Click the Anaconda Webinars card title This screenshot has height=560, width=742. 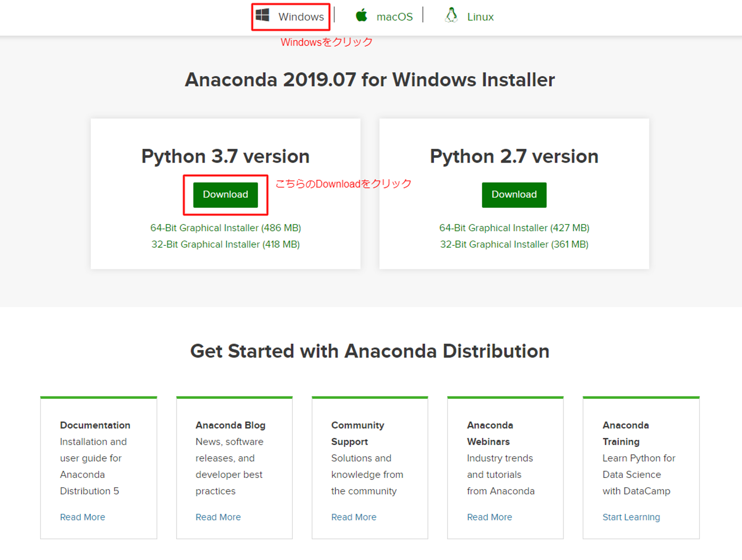coord(490,433)
